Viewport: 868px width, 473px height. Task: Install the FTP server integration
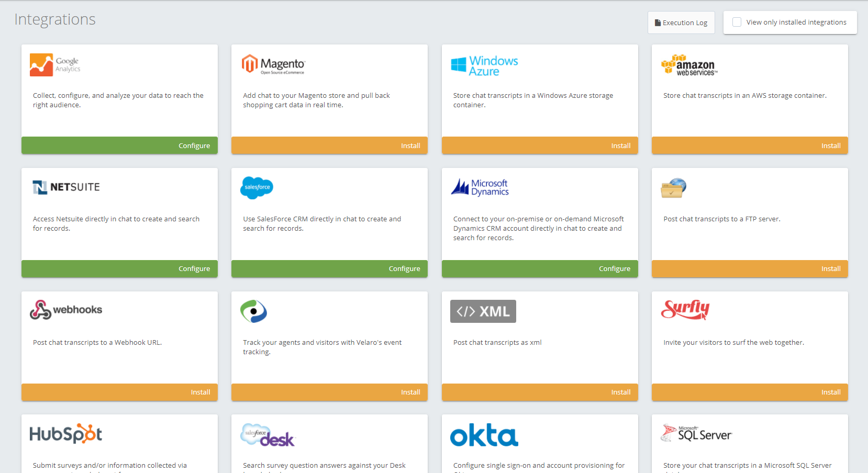pyautogui.click(x=750, y=268)
